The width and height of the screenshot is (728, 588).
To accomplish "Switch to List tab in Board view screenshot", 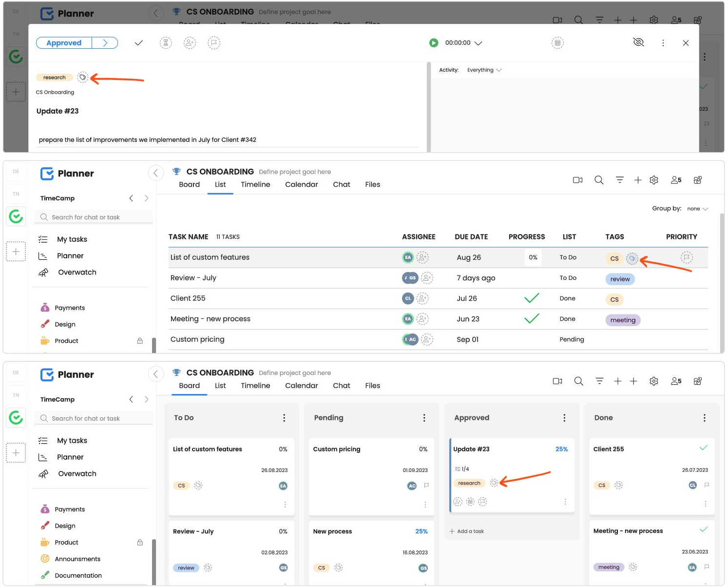I will click(x=220, y=386).
